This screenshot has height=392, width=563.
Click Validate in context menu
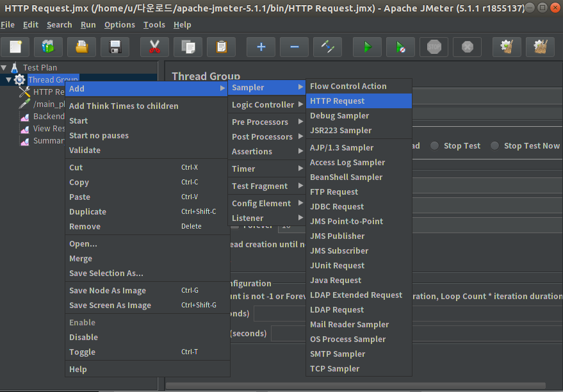coord(147,150)
